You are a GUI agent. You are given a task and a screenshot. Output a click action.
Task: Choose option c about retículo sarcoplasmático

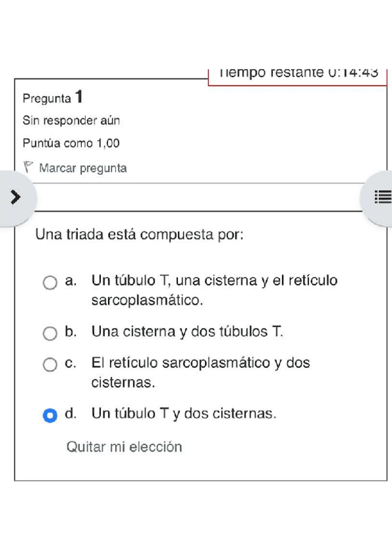pos(50,365)
